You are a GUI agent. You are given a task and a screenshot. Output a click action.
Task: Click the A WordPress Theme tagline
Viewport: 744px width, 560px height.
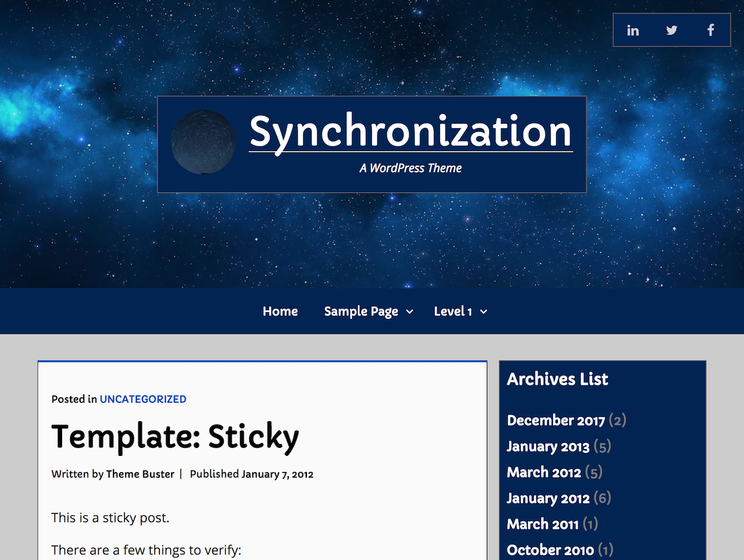point(410,167)
